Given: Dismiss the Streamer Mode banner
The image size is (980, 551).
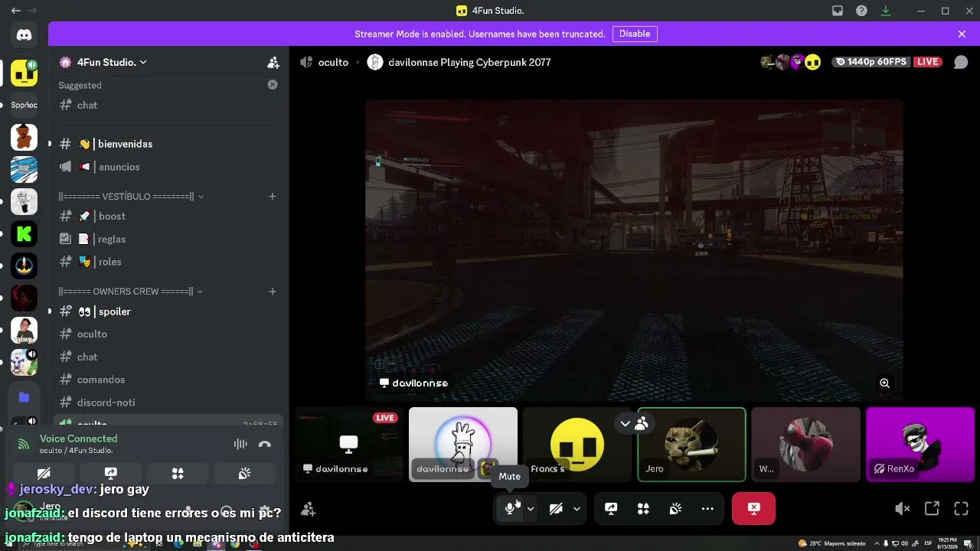Looking at the screenshot, I should click(x=962, y=34).
